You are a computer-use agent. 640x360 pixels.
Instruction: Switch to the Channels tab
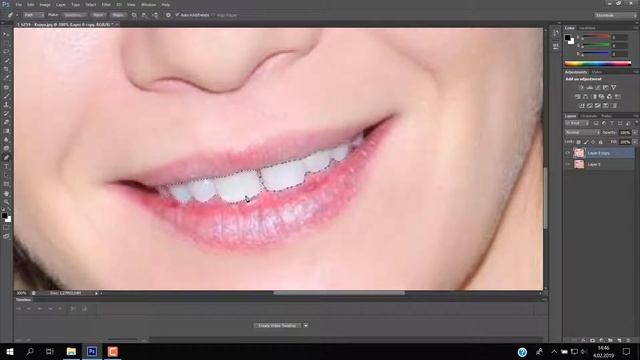coord(589,116)
